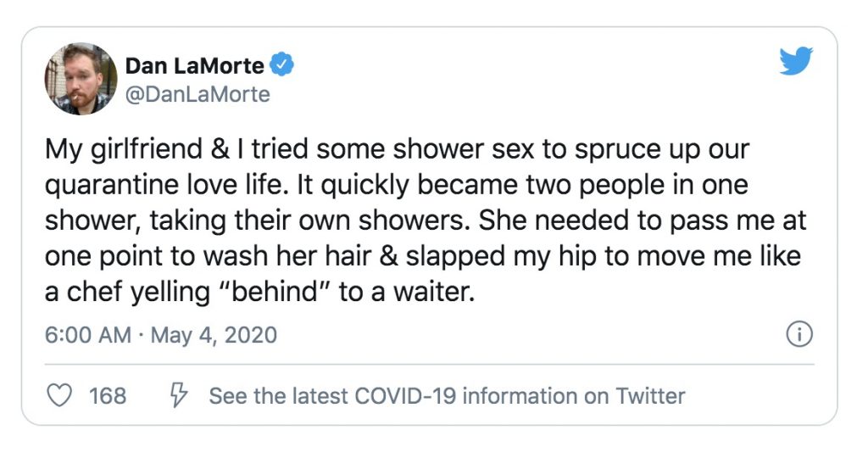Click the word "Twitter" in the footer link
Image resolution: width=868 pixels, height=458 pixels.
(x=650, y=395)
